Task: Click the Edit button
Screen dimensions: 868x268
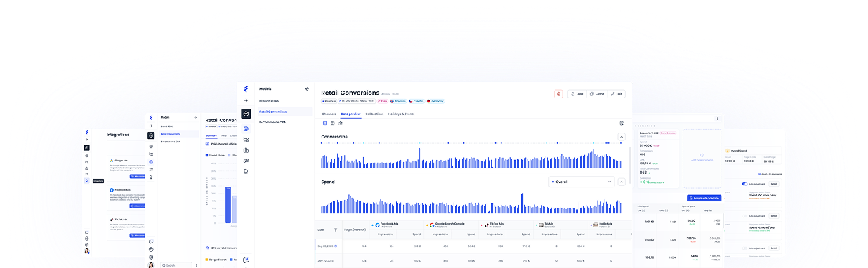Action: (x=616, y=93)
